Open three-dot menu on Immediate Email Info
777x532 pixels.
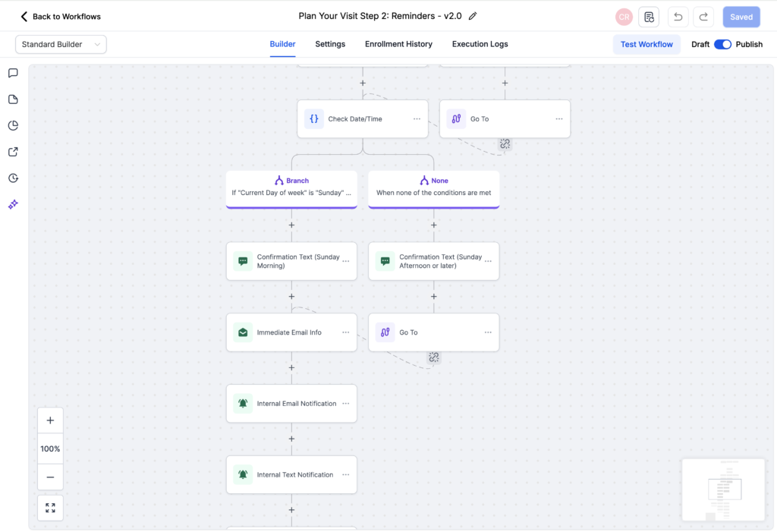point(345,332)
